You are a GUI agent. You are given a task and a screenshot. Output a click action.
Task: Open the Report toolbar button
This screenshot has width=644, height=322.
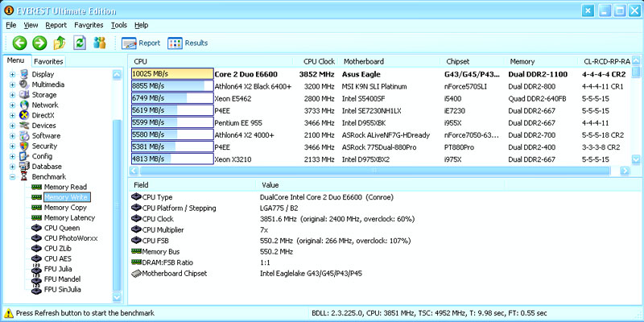tap(141, 43)
